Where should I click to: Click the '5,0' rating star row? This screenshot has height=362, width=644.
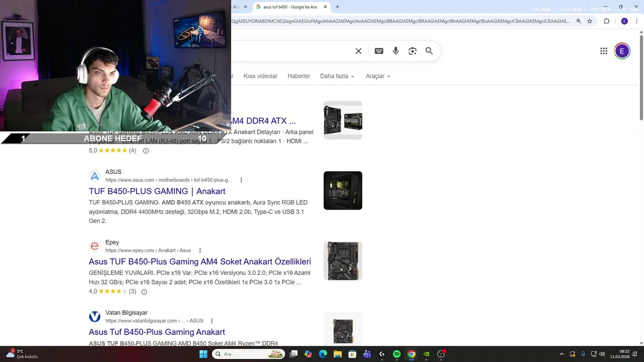(113, 150)
